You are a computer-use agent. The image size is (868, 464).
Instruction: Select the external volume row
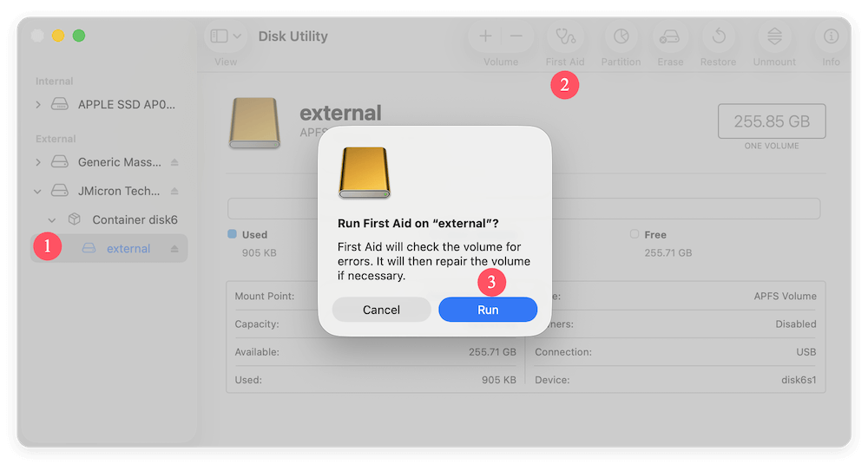coord(109,248)
